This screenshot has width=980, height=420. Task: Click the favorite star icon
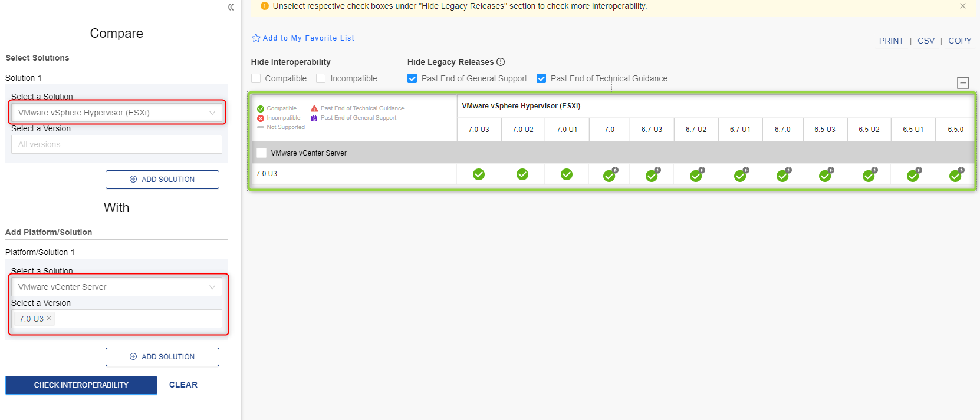pos(256,38)
